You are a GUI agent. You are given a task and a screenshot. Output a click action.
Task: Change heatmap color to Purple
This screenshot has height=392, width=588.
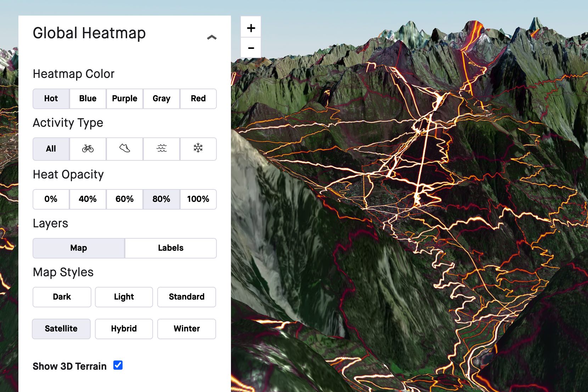pos(124,99)
